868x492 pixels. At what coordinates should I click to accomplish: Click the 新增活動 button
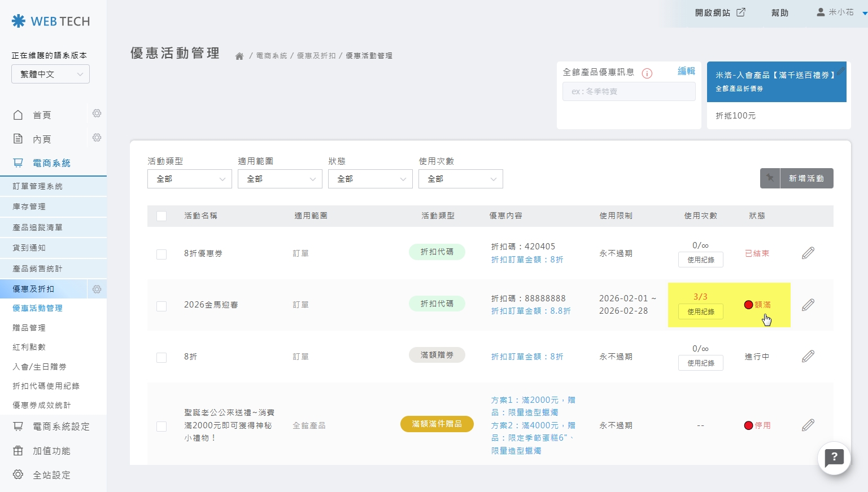pyautogui.click(x=806, y=178)
